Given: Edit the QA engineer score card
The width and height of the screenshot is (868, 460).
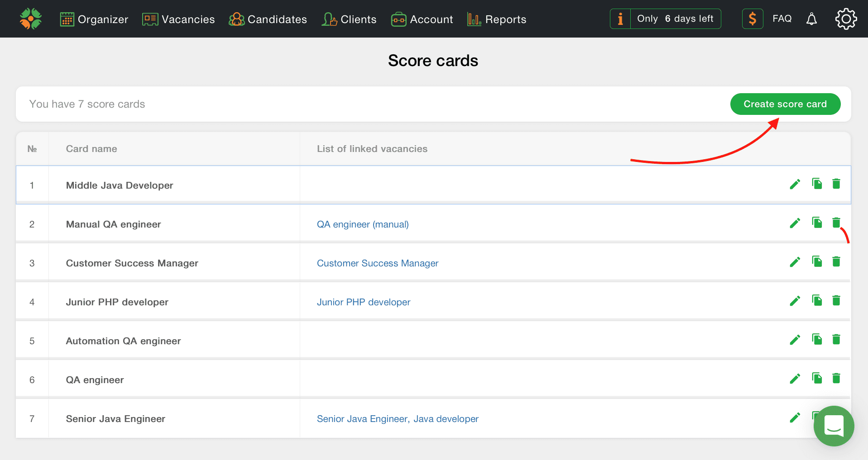Looking at the screenshot, I should pyautogui.click(x=795, y=379).
